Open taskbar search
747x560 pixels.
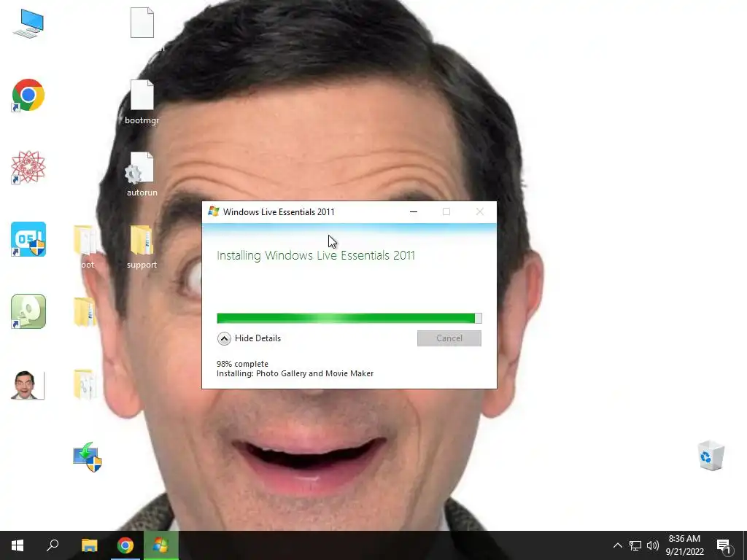click(x=53, y=545)
